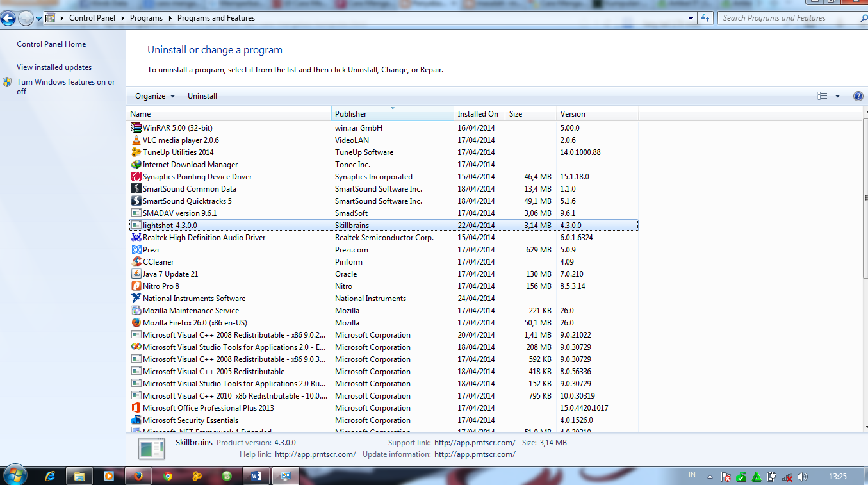Viewport: 868px width, 485px height.
Task: Select the CCleaner program icon
Action: click(136, 262)
